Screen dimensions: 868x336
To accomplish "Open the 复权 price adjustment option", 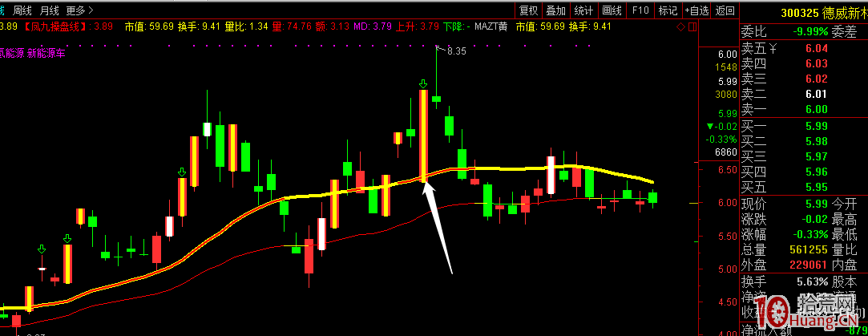I will (x=529, y=10).
